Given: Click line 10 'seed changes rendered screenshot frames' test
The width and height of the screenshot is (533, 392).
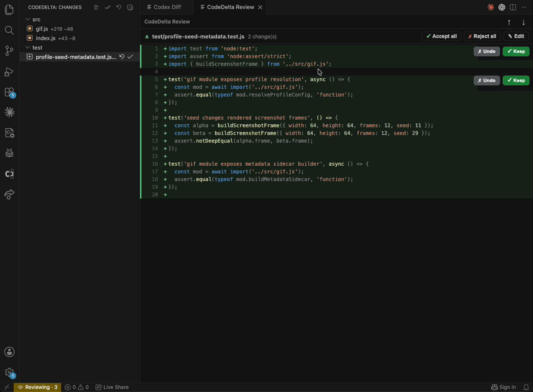Looking at the screenshot, I should tap(253, 118).
